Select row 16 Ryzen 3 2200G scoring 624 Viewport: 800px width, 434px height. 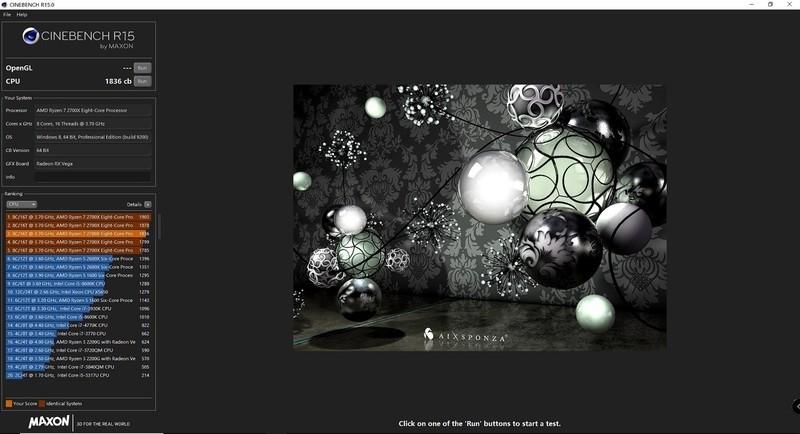click(78, 342)
